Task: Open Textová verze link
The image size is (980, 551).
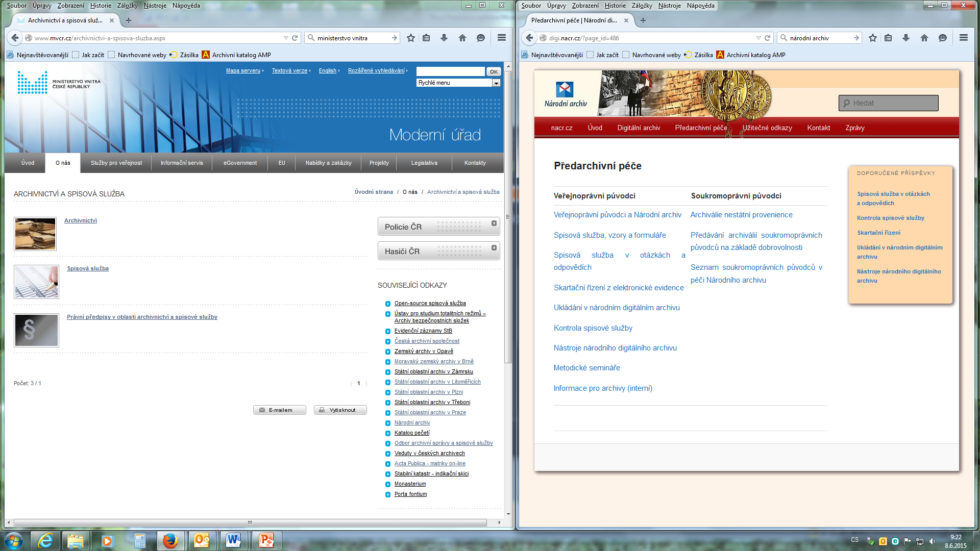Action: pos(289,70)
